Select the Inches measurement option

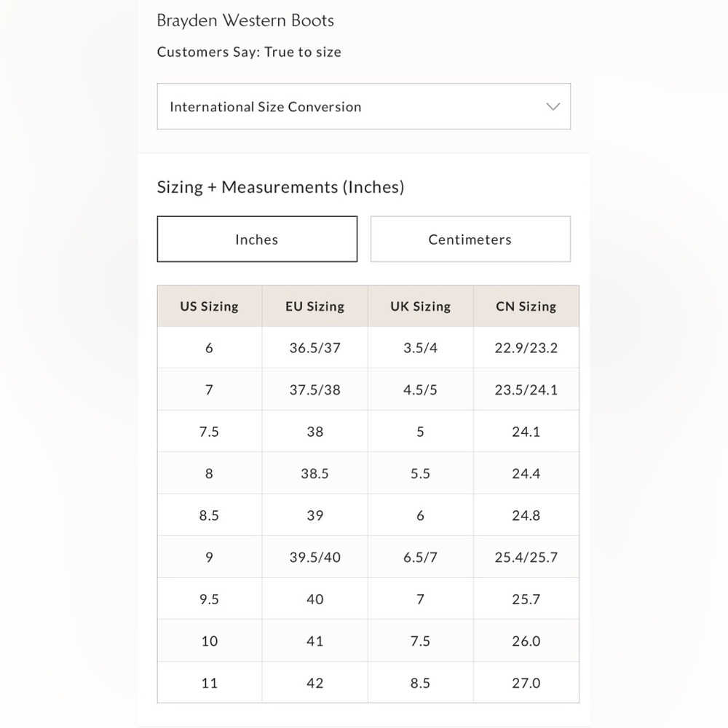click(257, 239)
